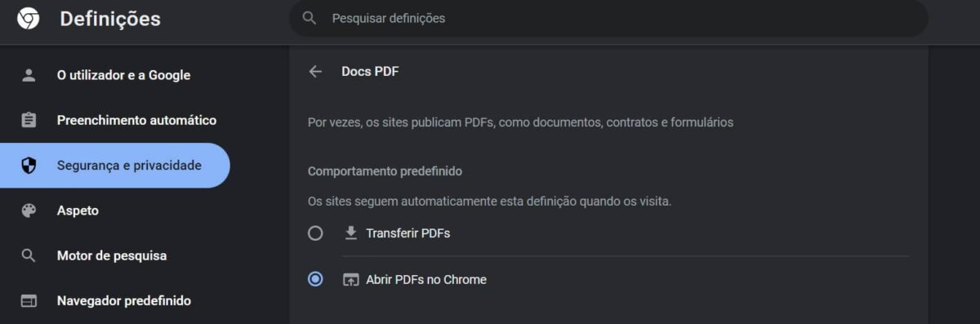
Task: Click the person icon for O utilizador e a Google
Action: click(29, 75)
